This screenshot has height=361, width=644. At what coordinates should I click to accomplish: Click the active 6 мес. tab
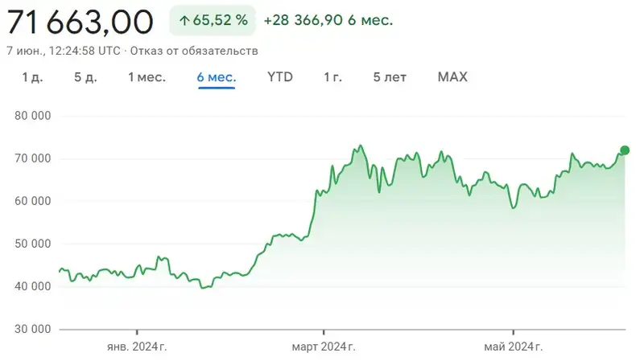pyautogui.click(x=217, y=77)
